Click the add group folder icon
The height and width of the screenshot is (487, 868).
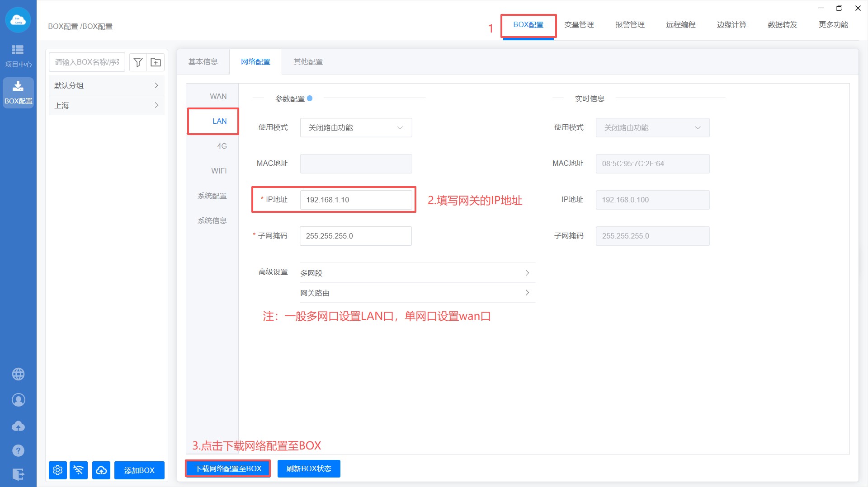pyautogui.click(x=156, y=62)
